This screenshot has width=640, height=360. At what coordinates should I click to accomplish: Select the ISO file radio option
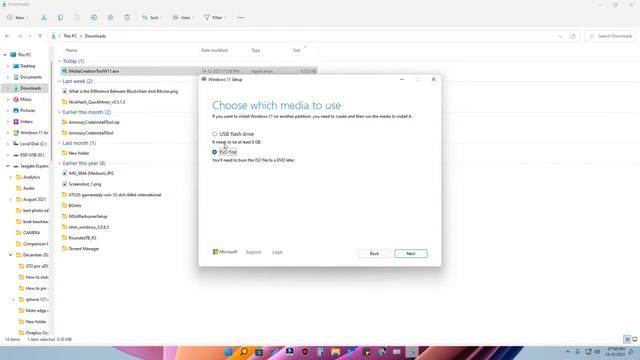click(214, 152)
